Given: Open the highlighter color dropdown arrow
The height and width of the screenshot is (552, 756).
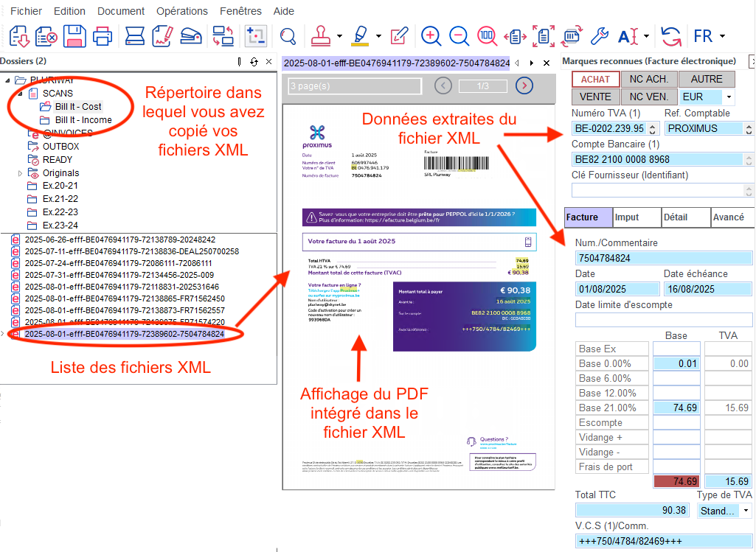Looking at the screenshot, I should click(378, 35).
